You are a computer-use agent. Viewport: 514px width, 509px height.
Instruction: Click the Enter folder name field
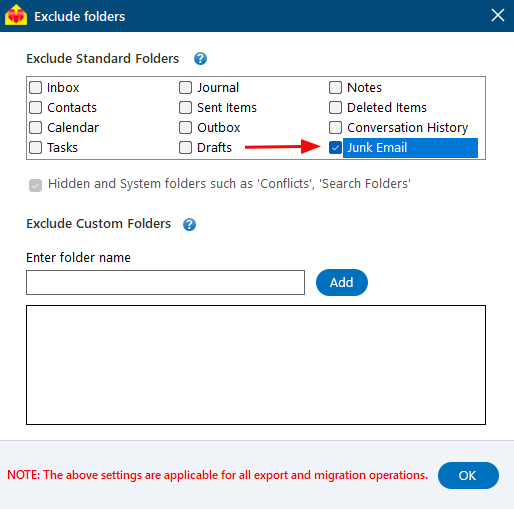click(165, 283)
